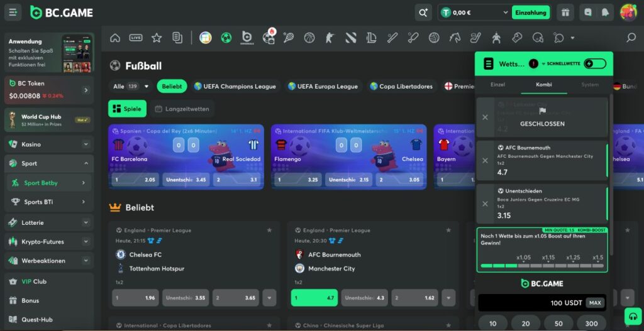Screen dimensions: 644x331
Task: Select the baseball bat sport icon
Action: pyautogui.click(x=392, y=38)
